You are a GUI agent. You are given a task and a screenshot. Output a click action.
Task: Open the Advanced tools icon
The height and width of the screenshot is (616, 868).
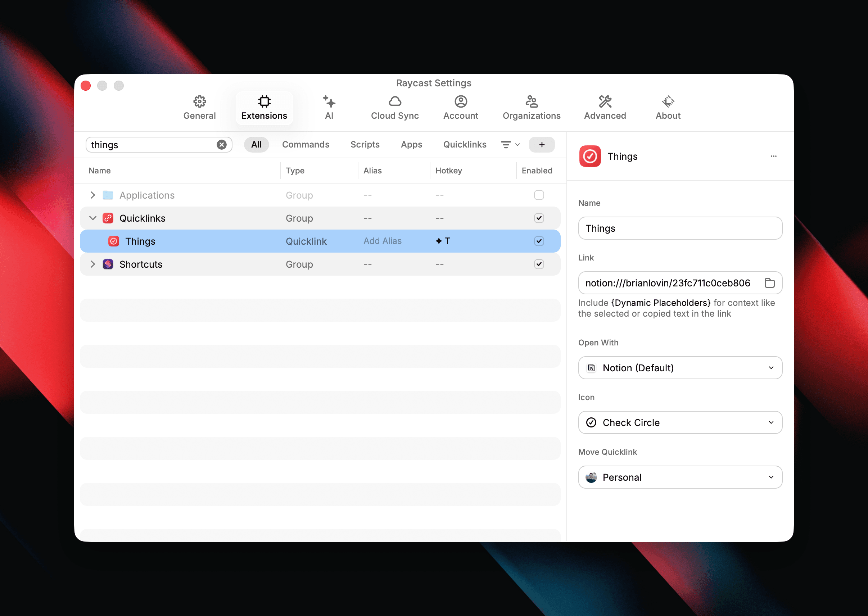click(605, 102)
